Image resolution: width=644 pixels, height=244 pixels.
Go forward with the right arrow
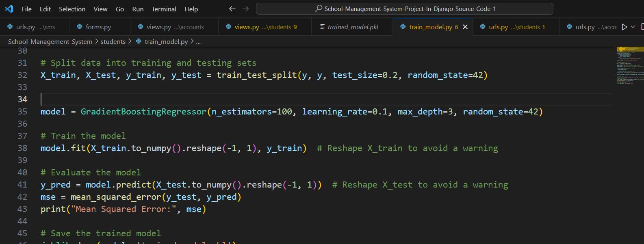[245, 9]
